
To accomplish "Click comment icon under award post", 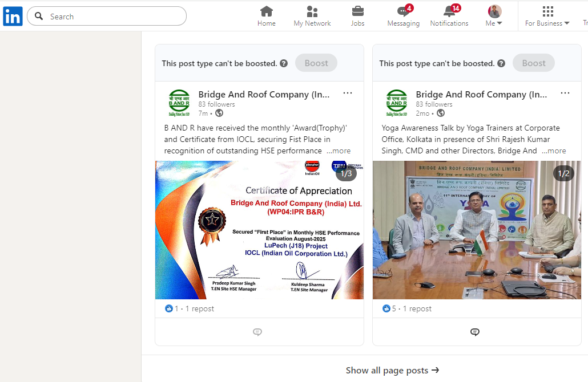I will (x=257, y=332).
